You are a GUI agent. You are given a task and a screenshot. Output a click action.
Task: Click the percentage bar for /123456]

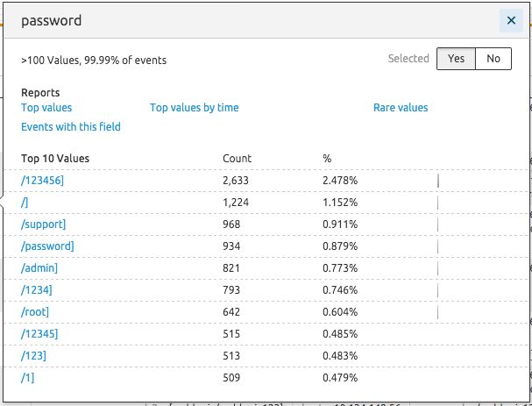click(438, 181)
